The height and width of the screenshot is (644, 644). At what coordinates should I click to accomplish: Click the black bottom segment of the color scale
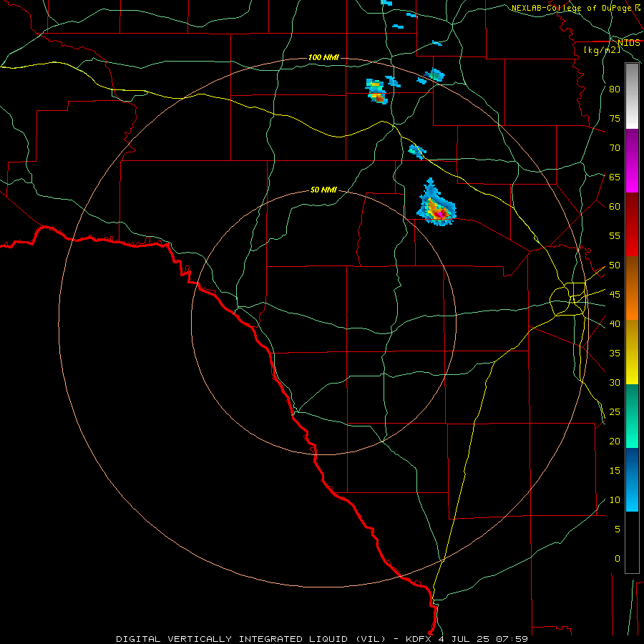(632, 542)
